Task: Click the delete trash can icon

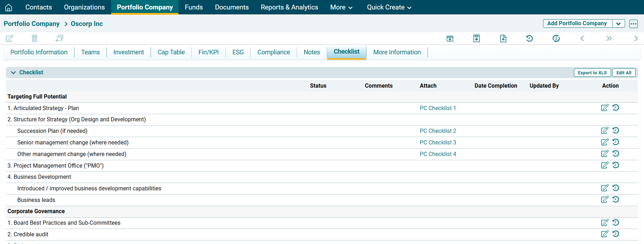Action: [34, 38]
